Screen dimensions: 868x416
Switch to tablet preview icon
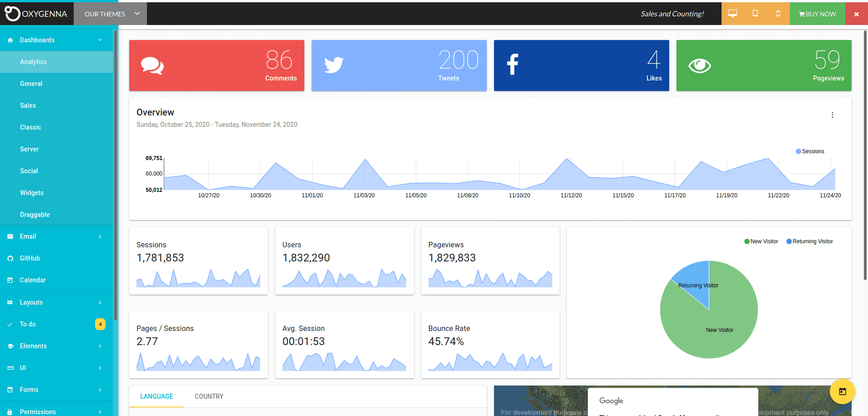[755, 14]
